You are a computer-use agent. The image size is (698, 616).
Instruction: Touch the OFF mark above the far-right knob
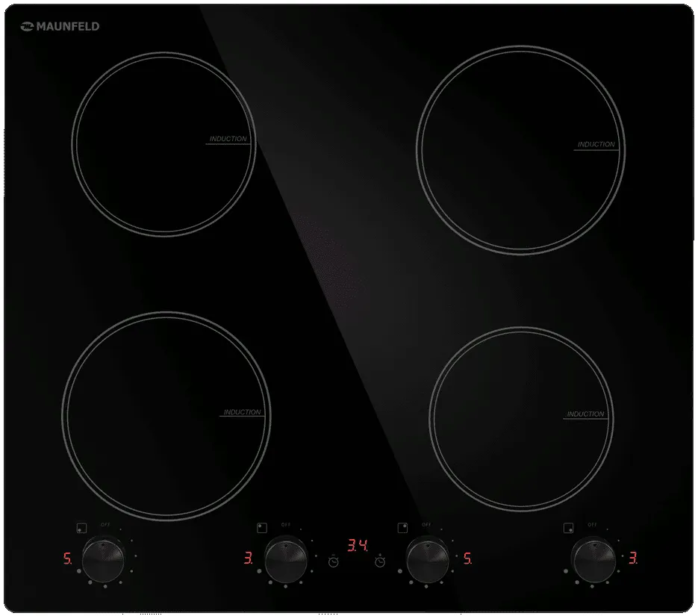tap(593, 525)
